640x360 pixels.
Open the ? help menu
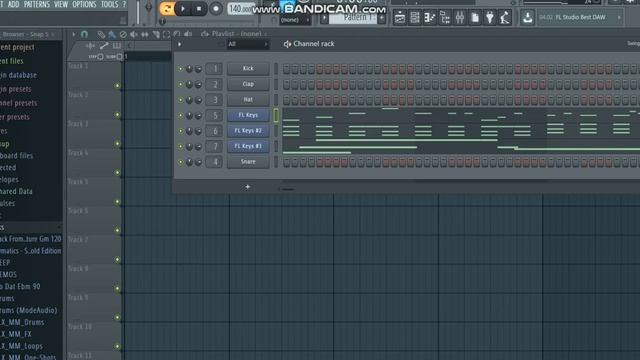point(124,4)
